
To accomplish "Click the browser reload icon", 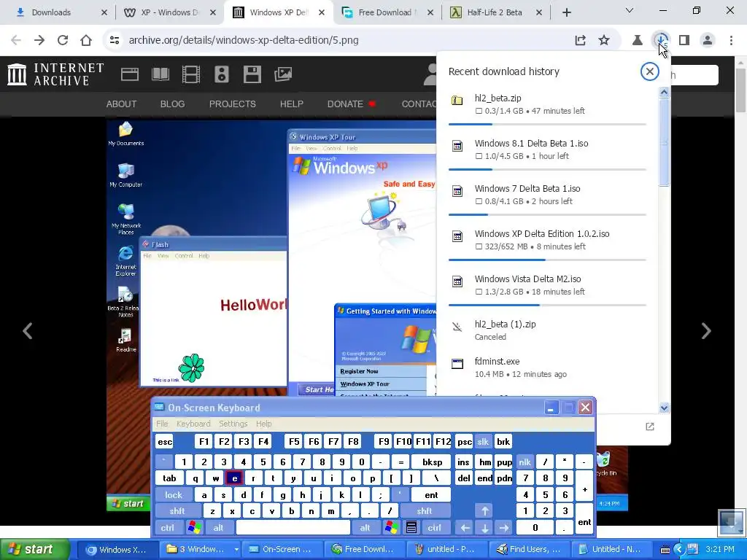I will (63, 40).
